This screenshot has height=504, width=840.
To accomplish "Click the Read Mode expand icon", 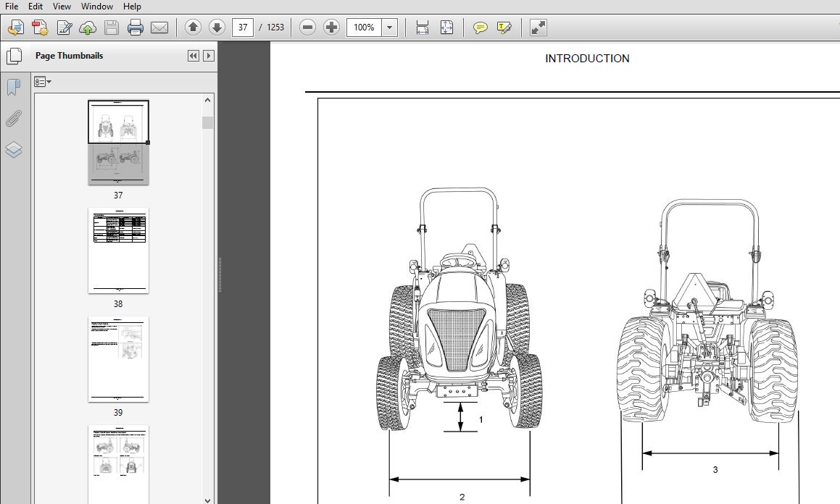I will coord(538,28).
